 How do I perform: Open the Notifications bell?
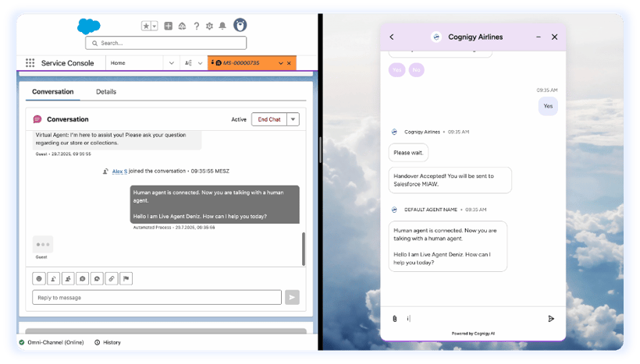coord(222,26)
